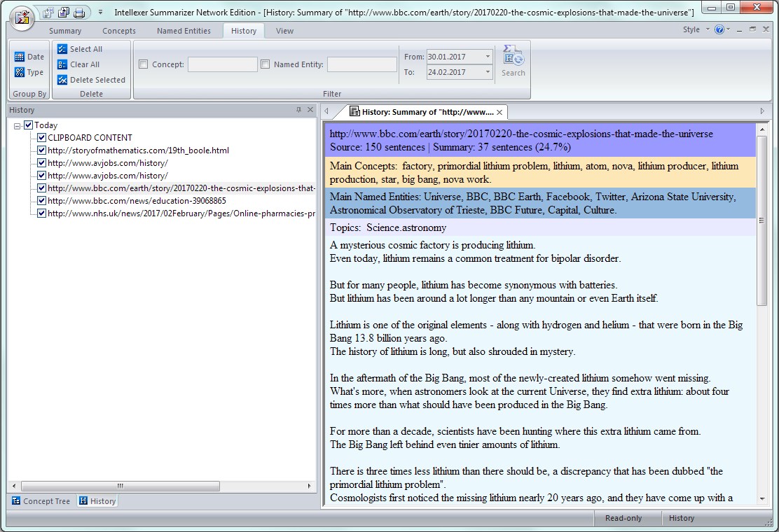Enable the Named Entity filter checkbox
The image size is (779, 532).
pos(266,64)
